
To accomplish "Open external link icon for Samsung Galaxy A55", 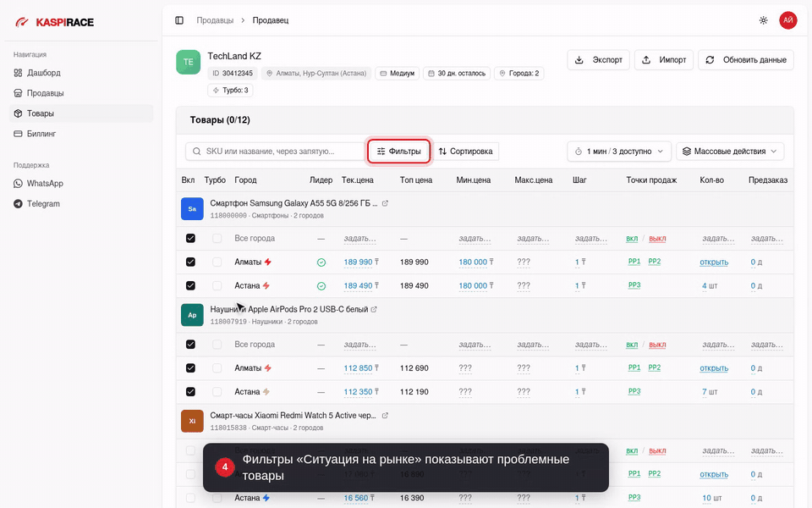I will click(x=385, y=203).
